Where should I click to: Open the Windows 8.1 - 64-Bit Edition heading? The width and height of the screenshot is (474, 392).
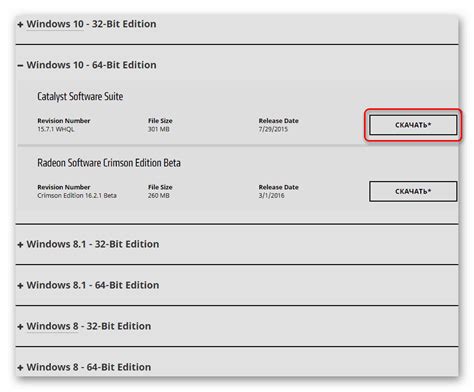pos(93,285)
